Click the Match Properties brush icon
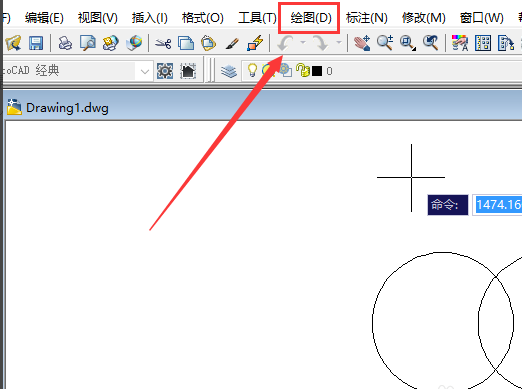This screenshot has height=389, width=522. (232, 43)
